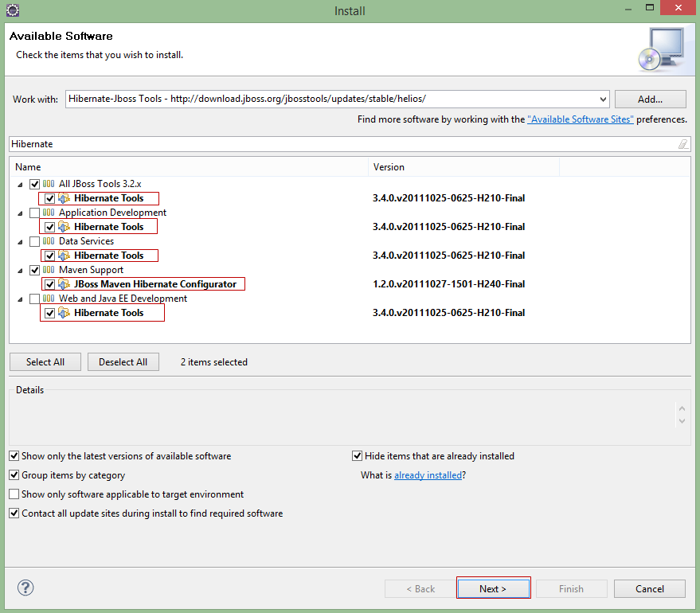Image resolution: width=700 pixels, height=613 pixels.
Task: Click the category icon beside Data Services
Action: point(49,241)
